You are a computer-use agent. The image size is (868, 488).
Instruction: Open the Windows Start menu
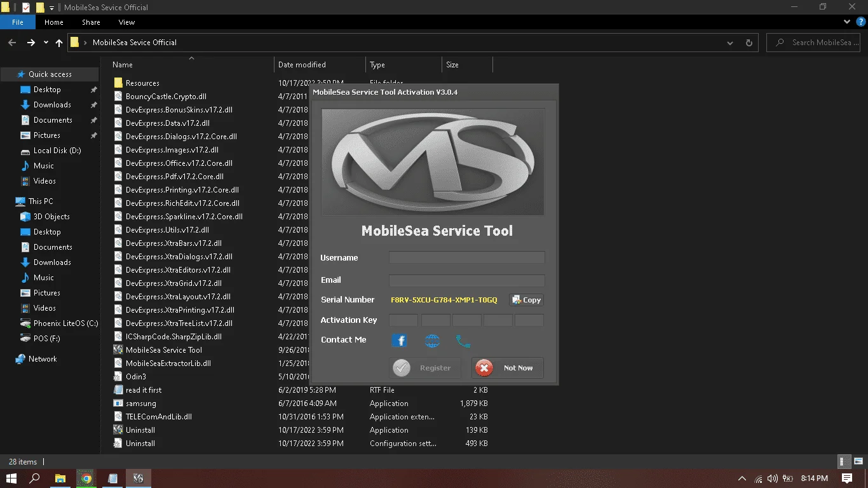click(x=11, y=478)
